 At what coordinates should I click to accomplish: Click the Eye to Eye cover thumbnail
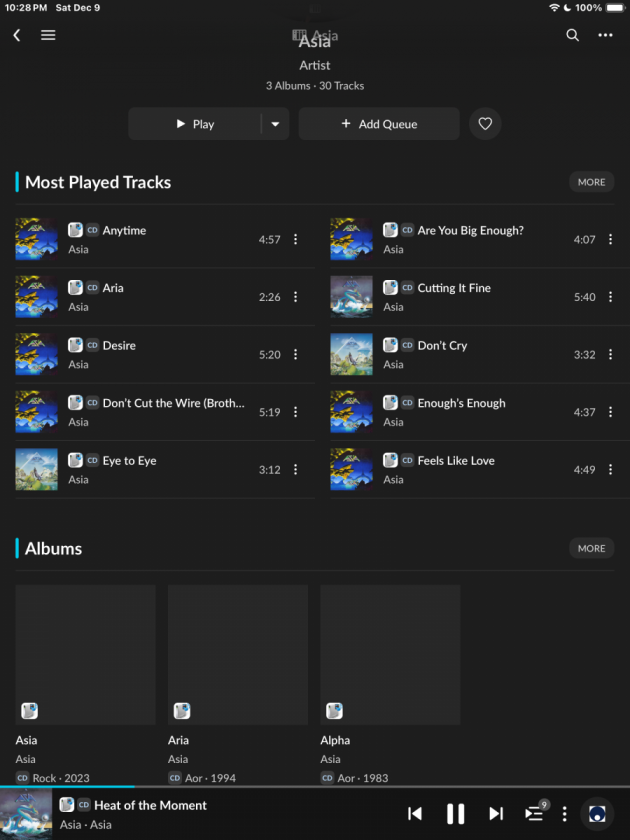(36, 470)
